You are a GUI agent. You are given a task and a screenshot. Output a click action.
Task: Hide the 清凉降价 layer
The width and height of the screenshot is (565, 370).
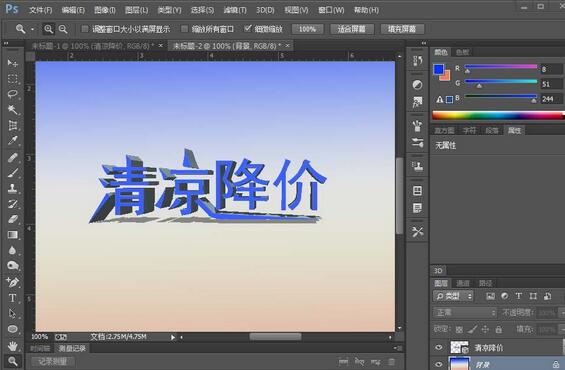coord(439,347)
